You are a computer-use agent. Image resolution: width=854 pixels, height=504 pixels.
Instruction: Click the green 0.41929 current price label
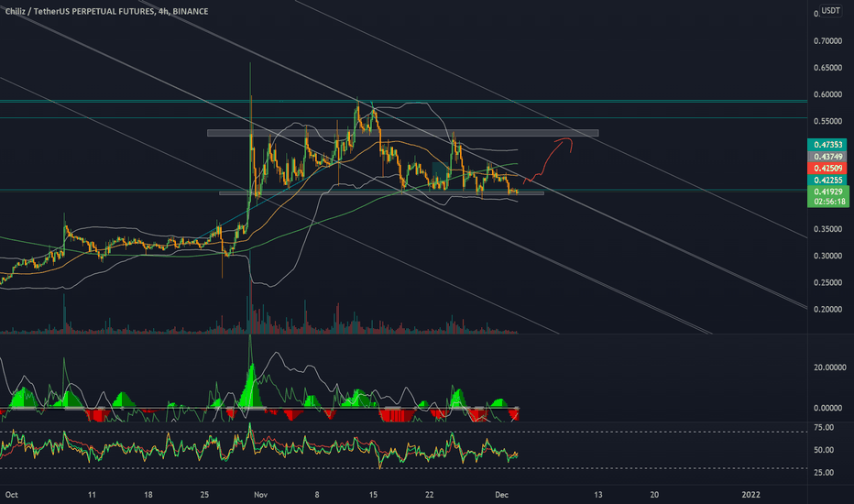[x=827, y=192]
